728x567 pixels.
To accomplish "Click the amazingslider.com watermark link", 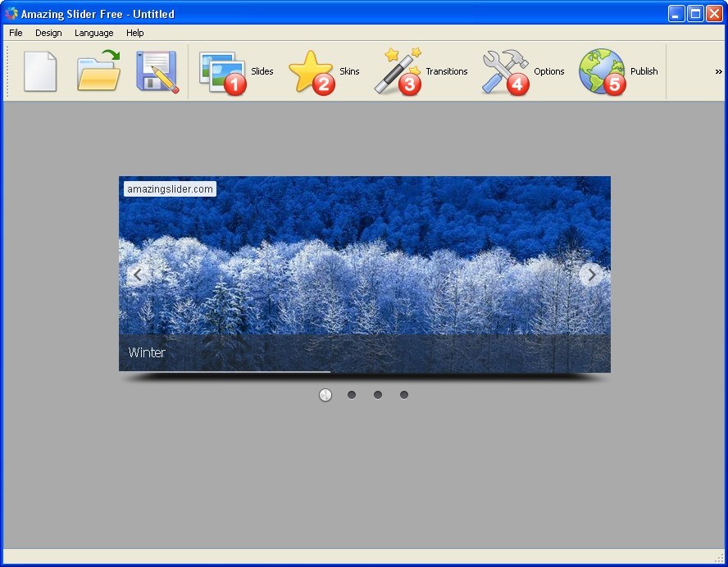I will (x=168, y=188).
